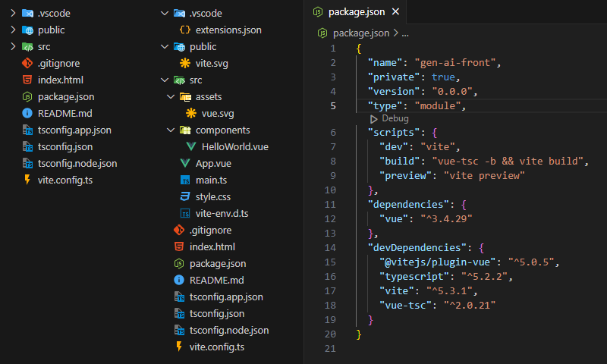Close the package.json editor tab

[395, 11]
